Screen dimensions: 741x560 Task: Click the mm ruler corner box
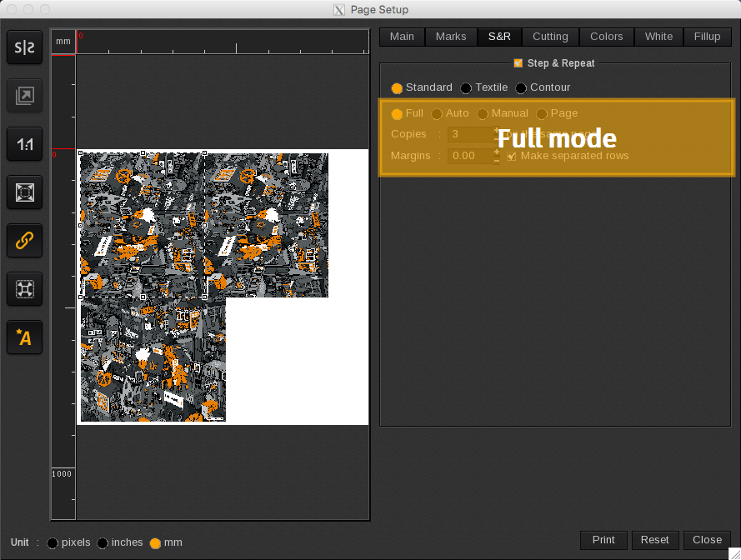coord(63,41)
